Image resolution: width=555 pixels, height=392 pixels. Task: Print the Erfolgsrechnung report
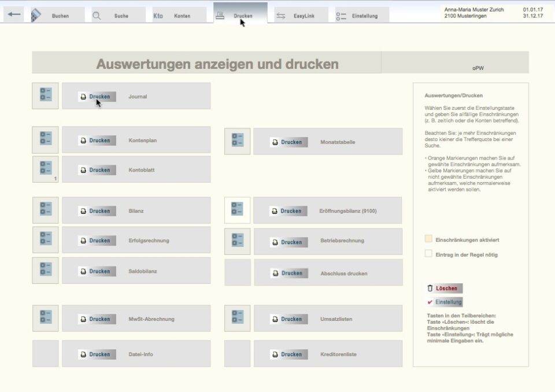click(97, 241)
